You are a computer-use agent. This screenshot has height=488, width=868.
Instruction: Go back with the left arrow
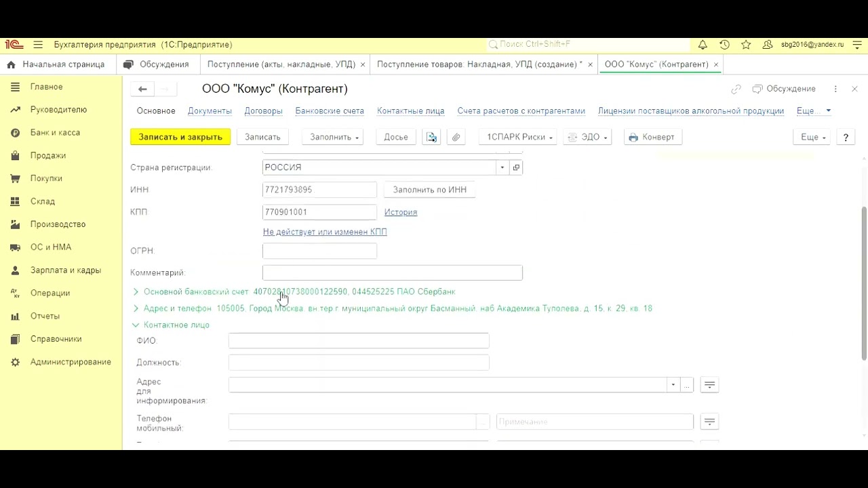pyautogui.click(x=142, y=89)
